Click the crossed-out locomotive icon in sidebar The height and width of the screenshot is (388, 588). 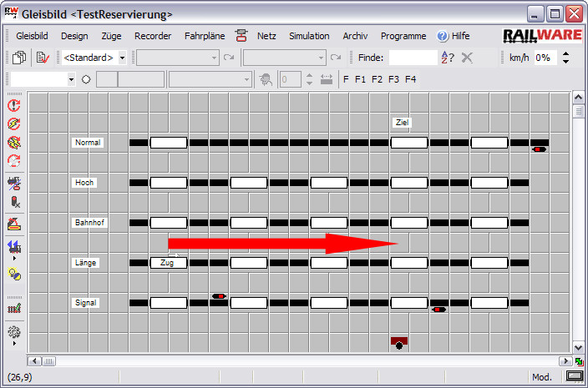[14, 183]
